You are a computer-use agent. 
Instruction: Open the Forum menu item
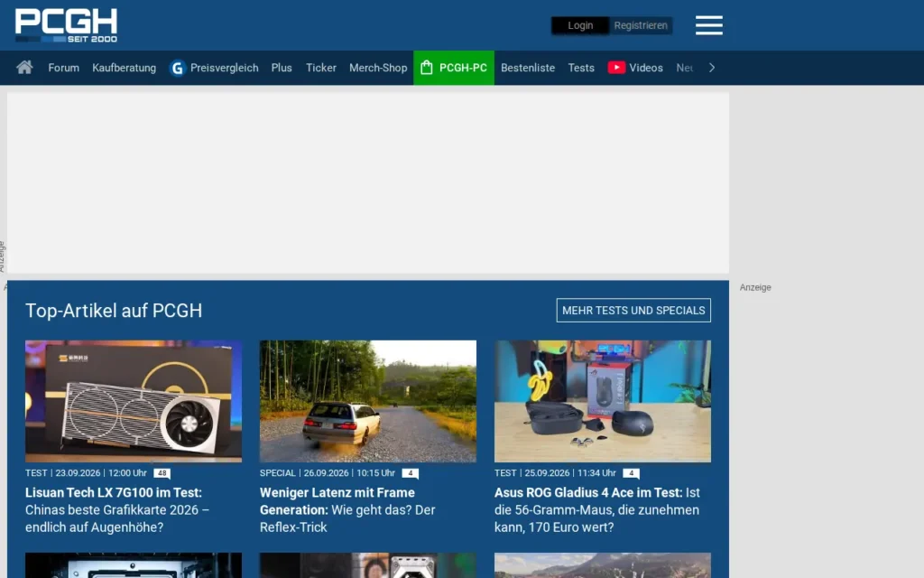pos(64,68)
